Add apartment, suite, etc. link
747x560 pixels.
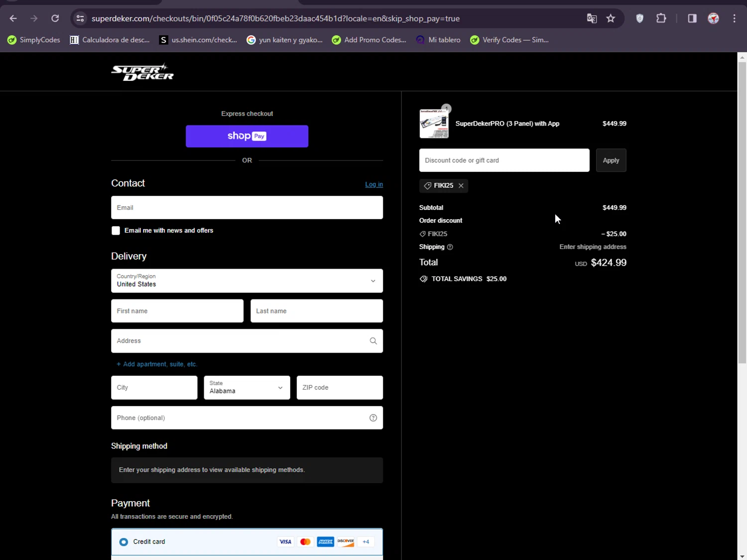pos(157,364)
